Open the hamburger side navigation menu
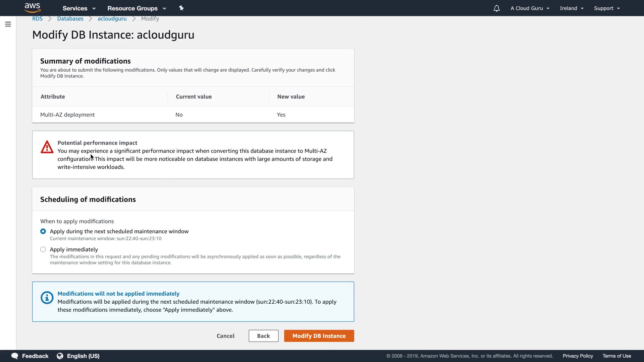Image resolution: width=644 pixels, height=362 pixels. (8, 24)
